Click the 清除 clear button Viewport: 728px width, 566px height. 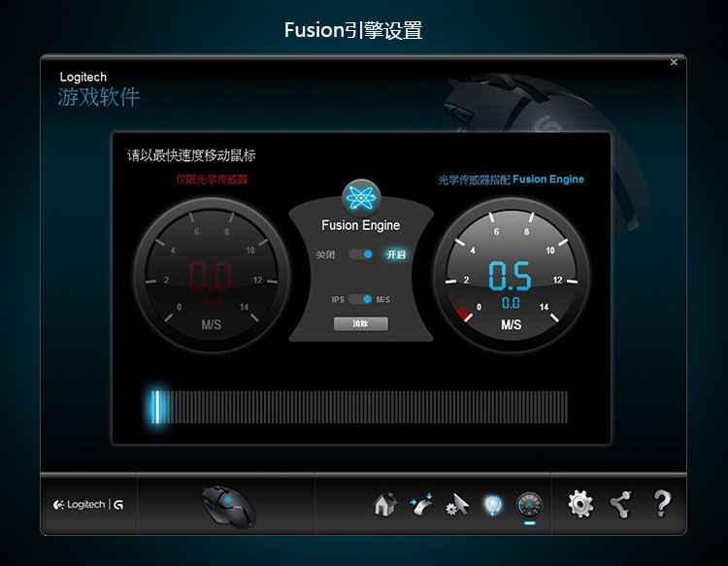[x=361, y=324]
